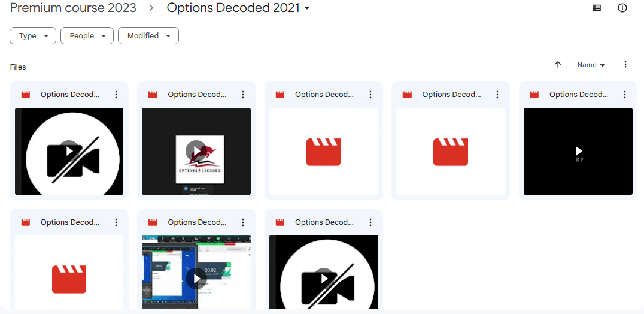
Task: Click the video file icon on DP card
Action: point(534,95)
